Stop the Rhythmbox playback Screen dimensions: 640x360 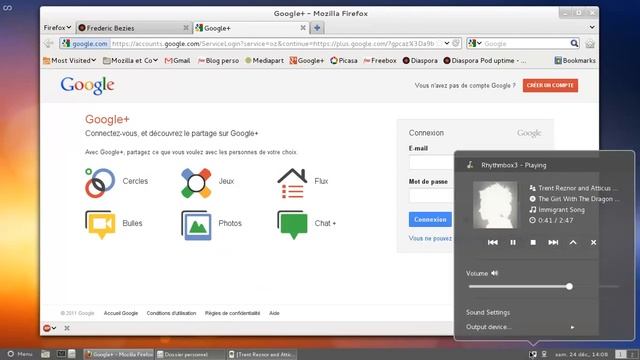[x=533, y=242]
